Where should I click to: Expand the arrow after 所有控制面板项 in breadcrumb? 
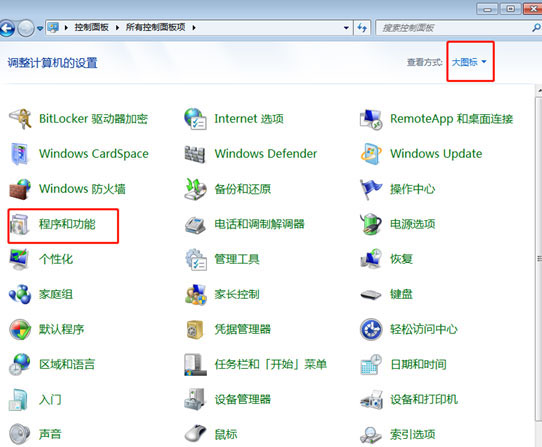click(194, 28)
